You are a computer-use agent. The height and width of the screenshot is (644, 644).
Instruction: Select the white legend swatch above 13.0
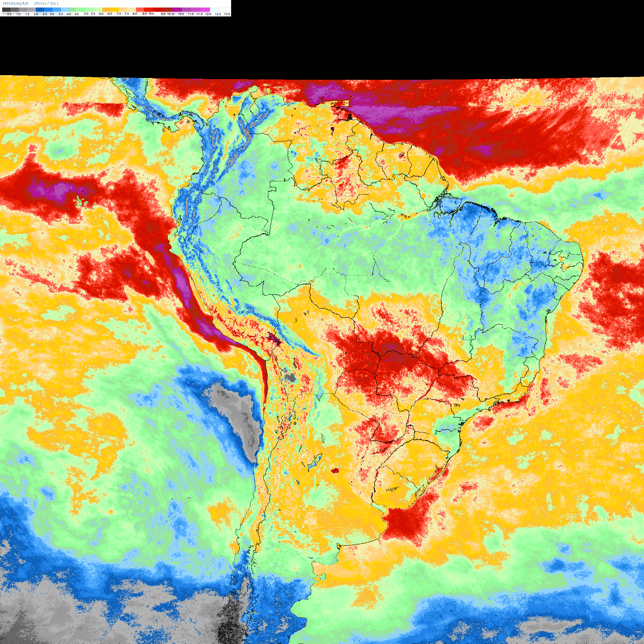click(x=225, y=10)
